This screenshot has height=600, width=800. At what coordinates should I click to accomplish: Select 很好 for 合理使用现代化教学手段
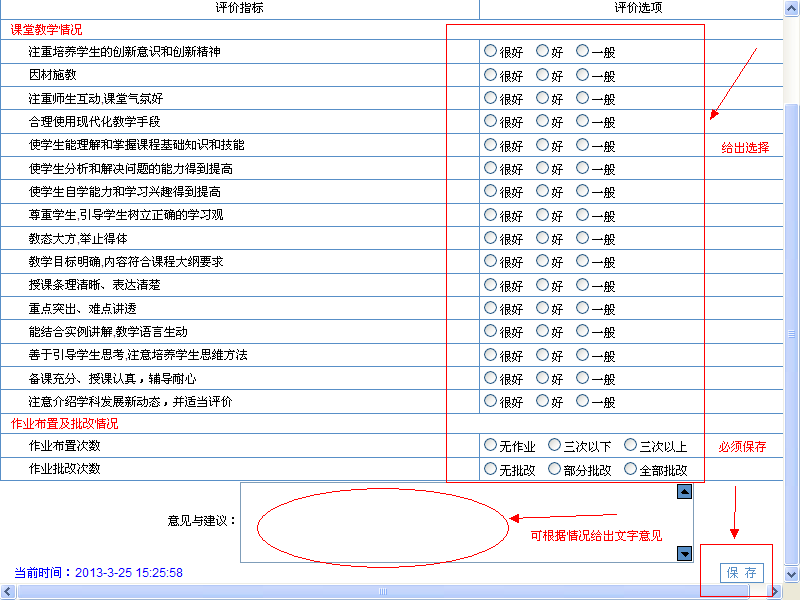click(490, 121)
